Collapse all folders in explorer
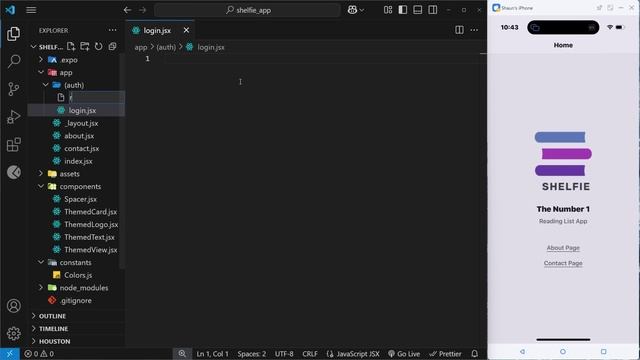Image resolution: width=640 pixels, height=360 pixels. pyautogui.click(x=113, y=47)
